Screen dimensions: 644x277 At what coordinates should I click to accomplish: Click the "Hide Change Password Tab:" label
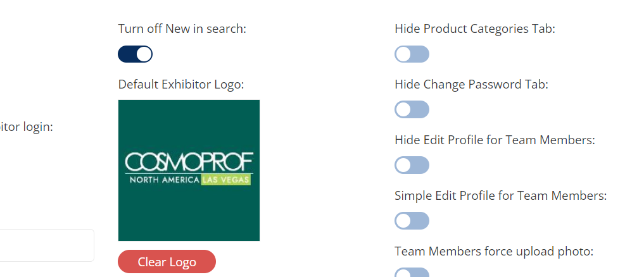point(471,84)
